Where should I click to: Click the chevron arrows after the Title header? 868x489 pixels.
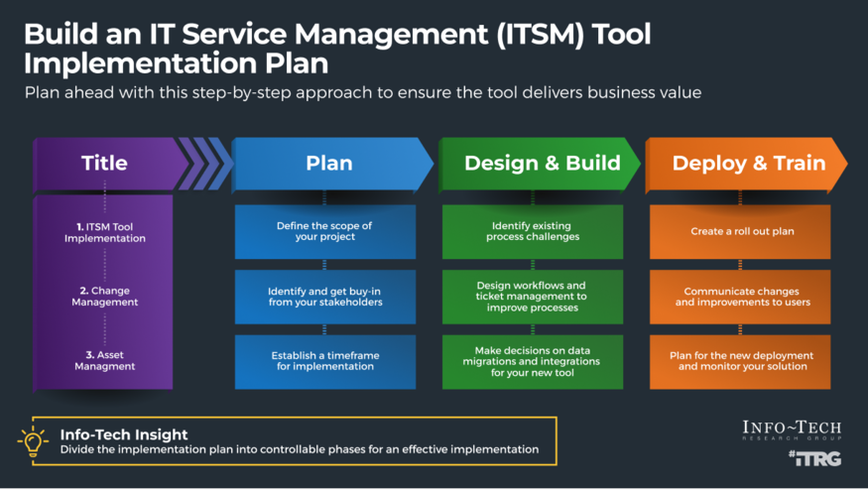(208, 163)
